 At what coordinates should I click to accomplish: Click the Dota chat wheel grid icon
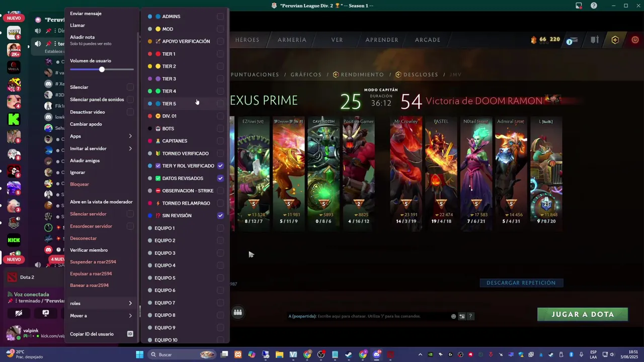[238, 312]
